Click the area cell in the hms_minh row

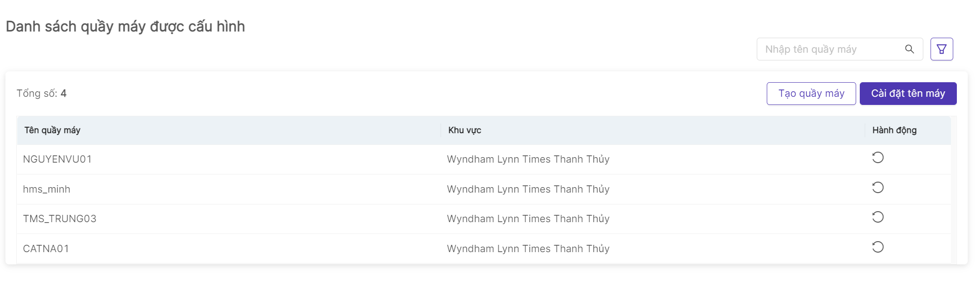pyautogui.click(x=528, y=189)
